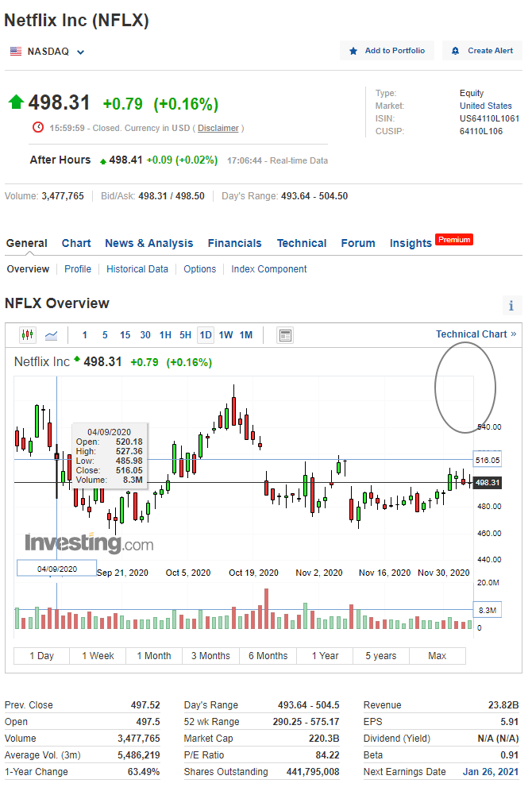Click the ISIN value US64110L1061
This screenshot has height=791, width=532.
489,118
